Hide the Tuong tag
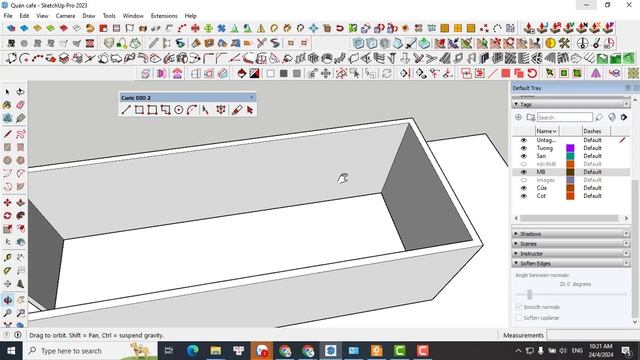 point(524,148)
